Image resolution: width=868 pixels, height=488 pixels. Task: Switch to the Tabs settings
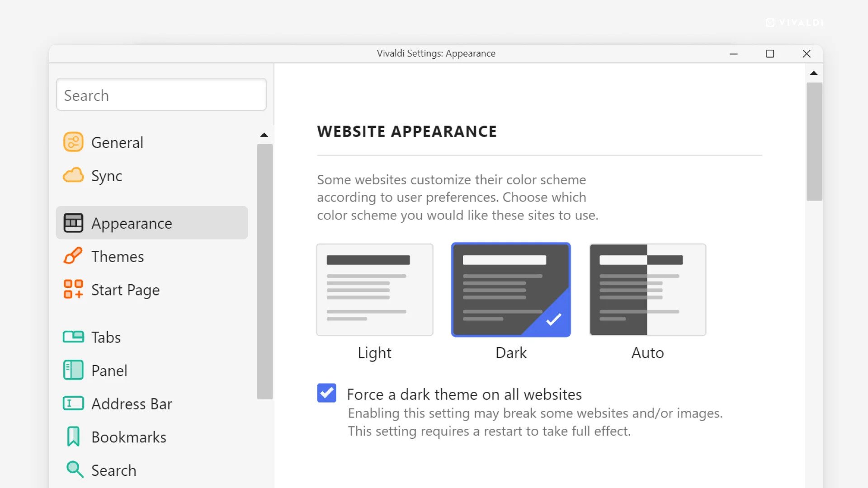coord(106,338)
